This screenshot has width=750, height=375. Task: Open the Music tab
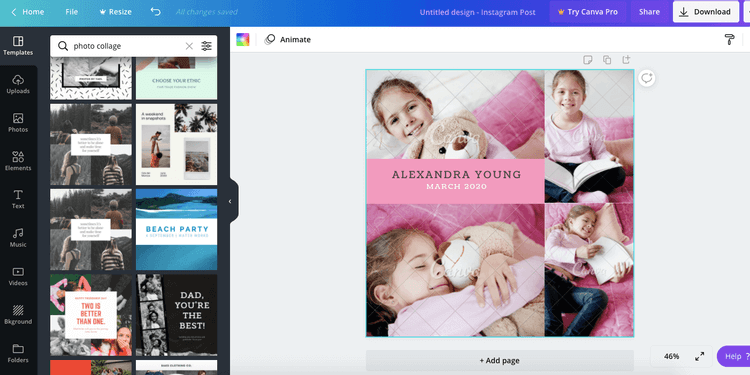(18, 238)
